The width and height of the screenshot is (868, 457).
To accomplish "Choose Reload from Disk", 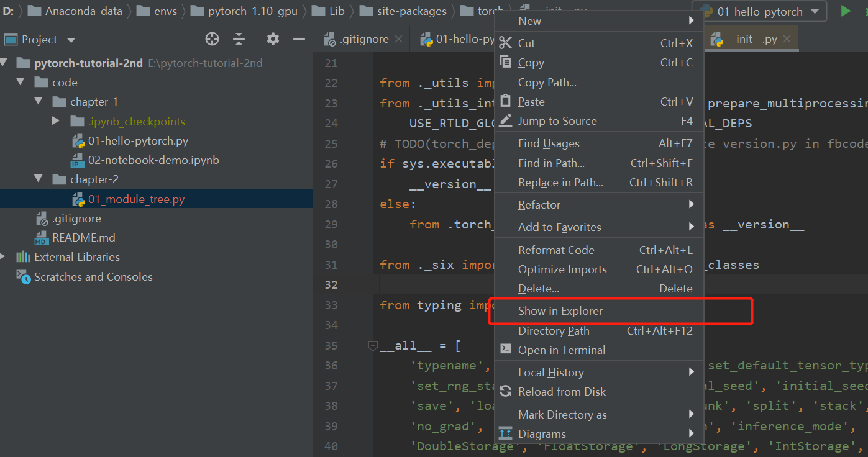I will tap(599, 391).
